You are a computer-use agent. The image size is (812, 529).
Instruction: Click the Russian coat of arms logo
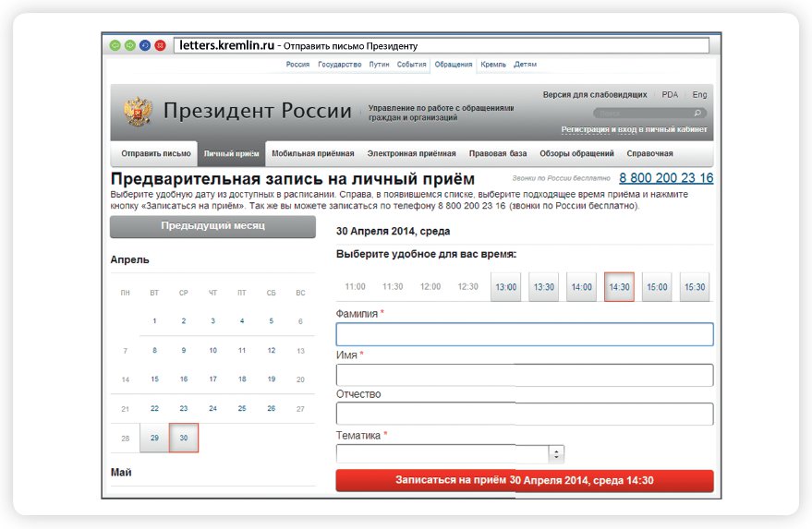click(138, 112)
